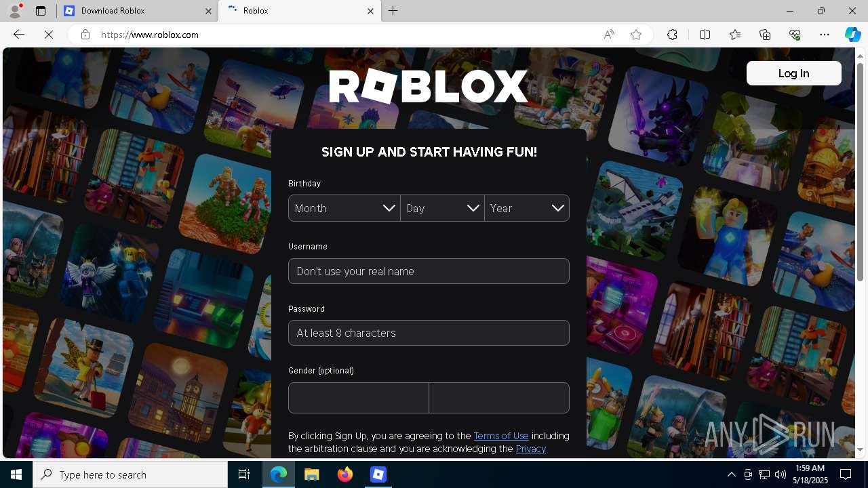Open the Collections panel

pyautogui.click(x=765, y=35)
